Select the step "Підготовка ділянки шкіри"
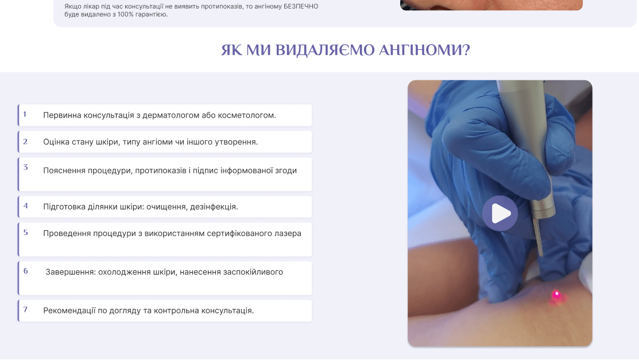 click(x=141, y=207)
